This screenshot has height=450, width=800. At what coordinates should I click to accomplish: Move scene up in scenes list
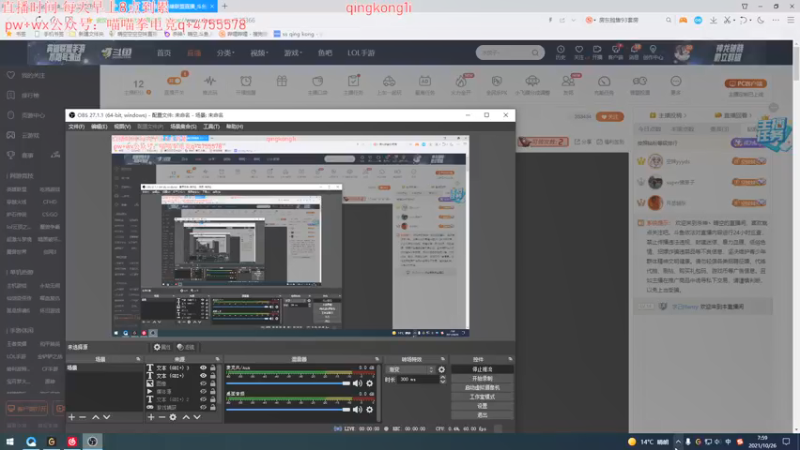tap(95, 417)
